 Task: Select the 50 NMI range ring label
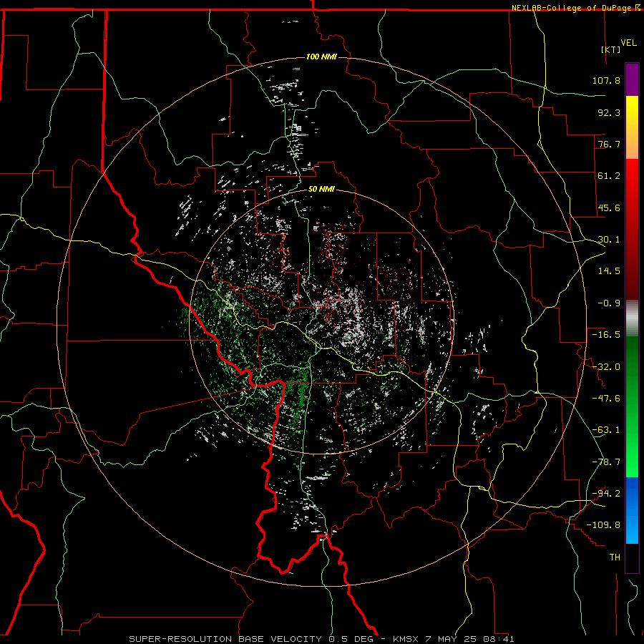(321, 190)
